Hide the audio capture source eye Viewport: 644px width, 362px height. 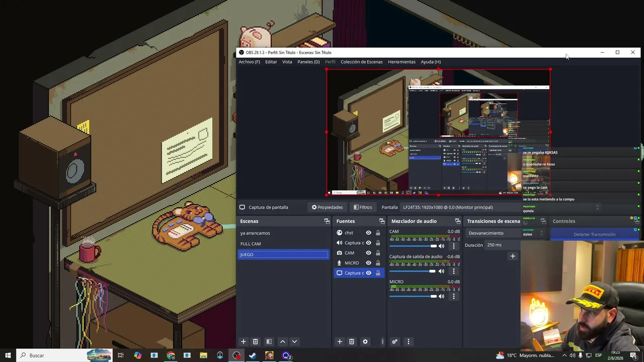tap(368, 243)
